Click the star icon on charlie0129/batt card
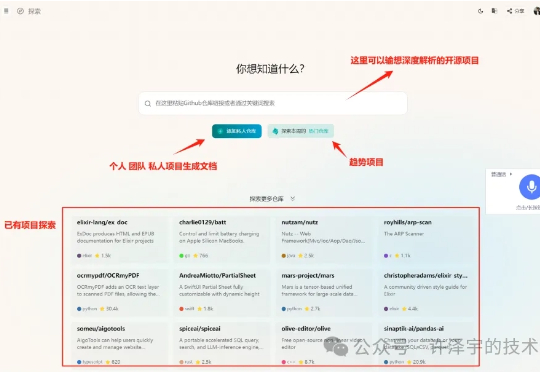 pyautogui.click(x=196, y=256)
